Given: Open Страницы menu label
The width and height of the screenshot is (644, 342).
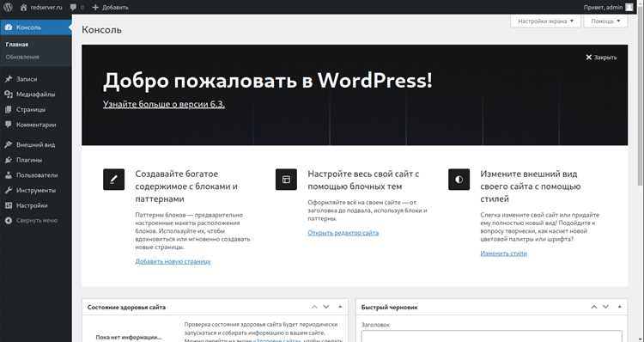Looking at the screenshot, I should pyautogui.click(x=31, y=110).
